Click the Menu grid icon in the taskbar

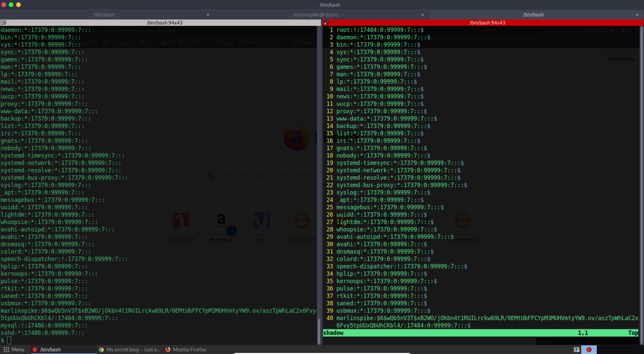click(6, 349)
